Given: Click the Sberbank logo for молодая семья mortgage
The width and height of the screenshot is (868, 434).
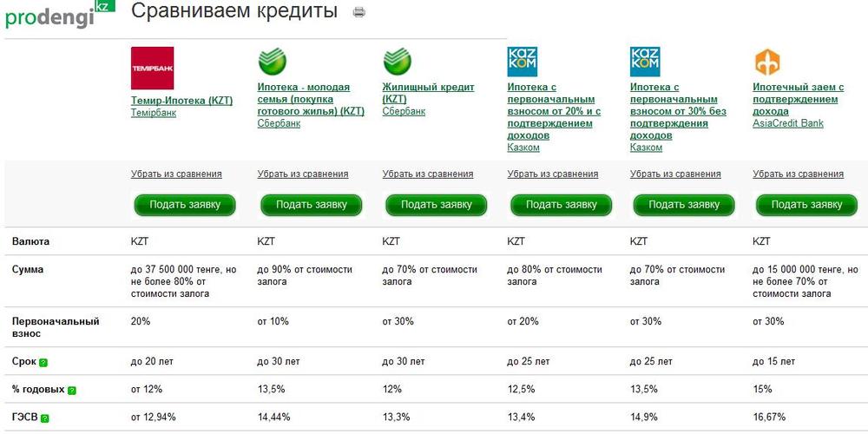Looking at the screenshot, I should 272,62.
